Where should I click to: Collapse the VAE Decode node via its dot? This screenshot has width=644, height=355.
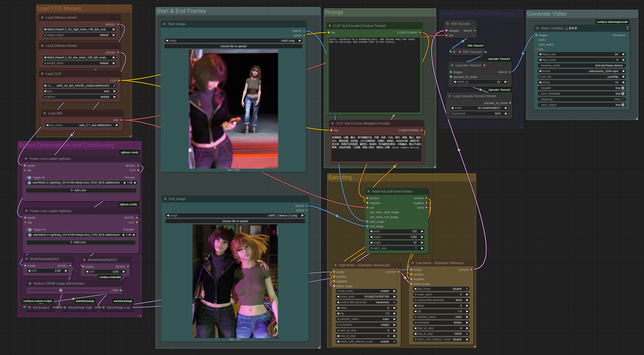[447, 24]
